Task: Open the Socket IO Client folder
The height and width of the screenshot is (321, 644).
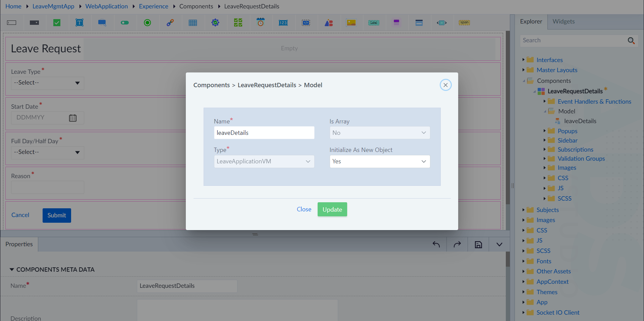Action: tap(558, 313)
